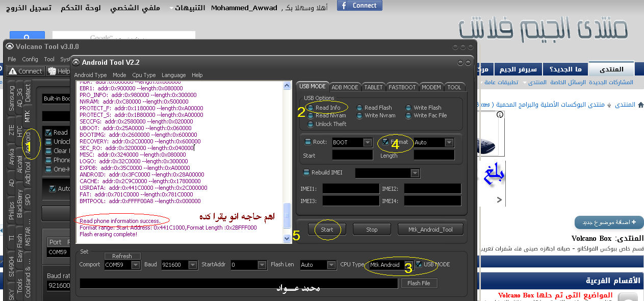Open the StartAddr dropdown
644x301 pixels.
tap(262, 265)
